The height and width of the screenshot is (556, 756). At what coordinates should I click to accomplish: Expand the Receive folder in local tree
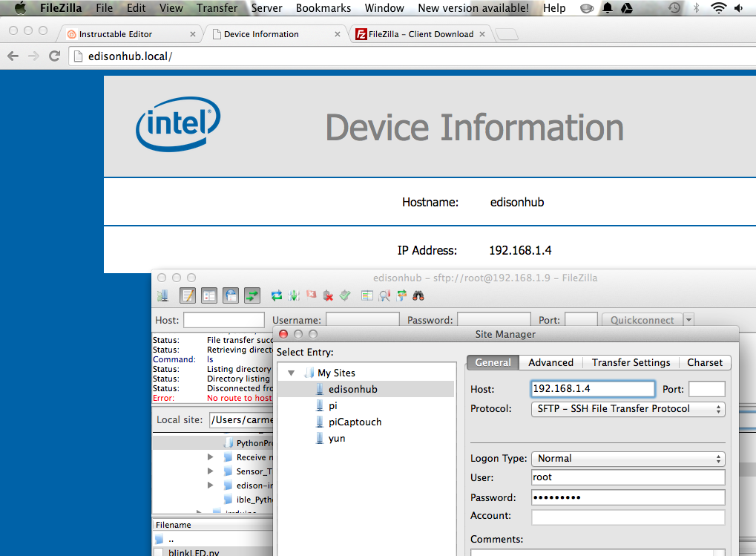tap(210, 457)
